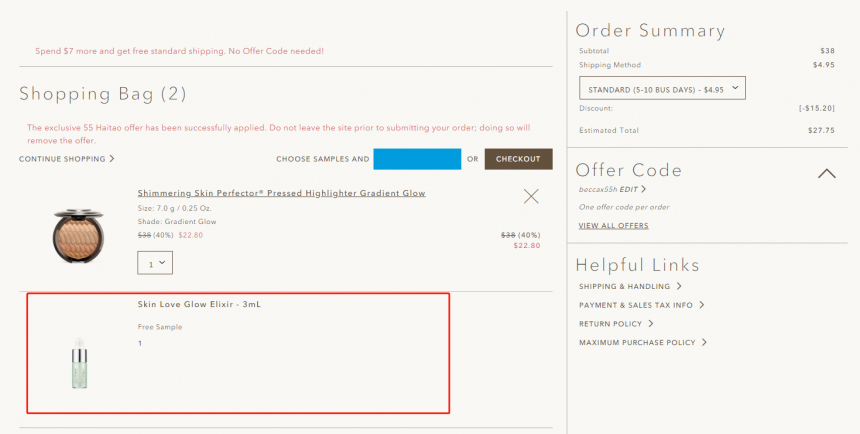
Task: Click the CHECKOUT button
Action: (x=518, y=159)
